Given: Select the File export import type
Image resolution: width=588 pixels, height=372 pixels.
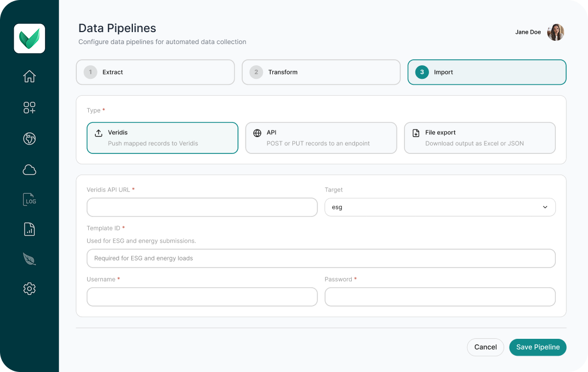Looking at the screenshot, I should click(x=480, y=138).
